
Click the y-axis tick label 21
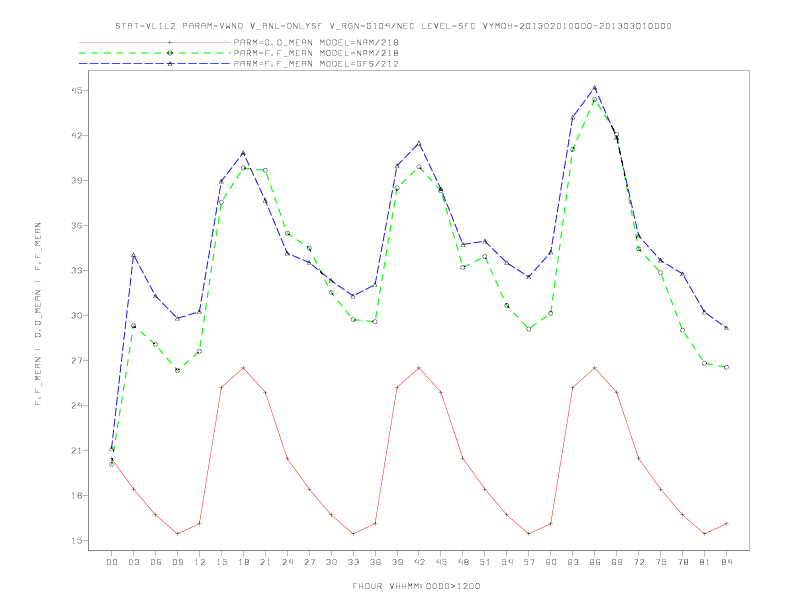(79, 450)
